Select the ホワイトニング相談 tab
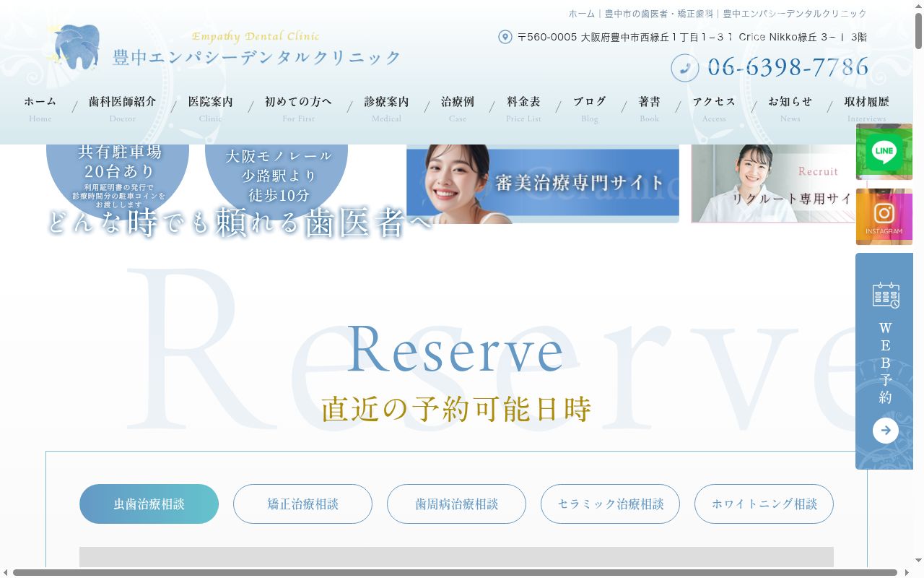This screenshot has width=924, height=578. click(764, 504)
